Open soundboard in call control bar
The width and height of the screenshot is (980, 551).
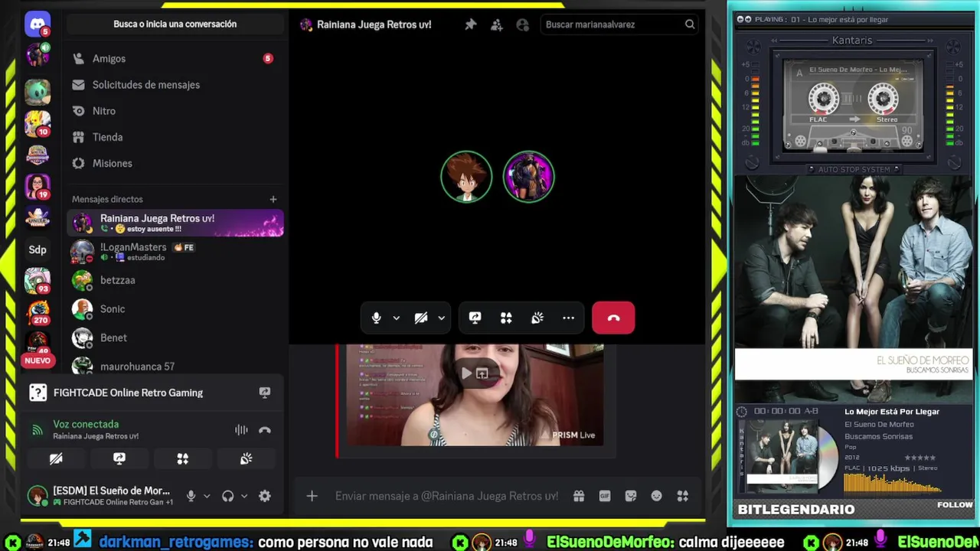(x=537, y=318)
